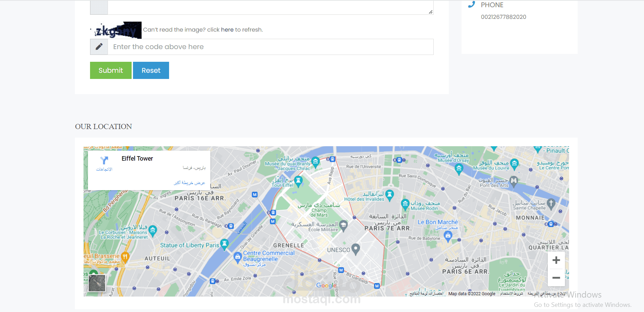The height and width of the screenshot is (312, 644).
Task: Click the Centre Pompidou marker icon
Action: [537, 150]
